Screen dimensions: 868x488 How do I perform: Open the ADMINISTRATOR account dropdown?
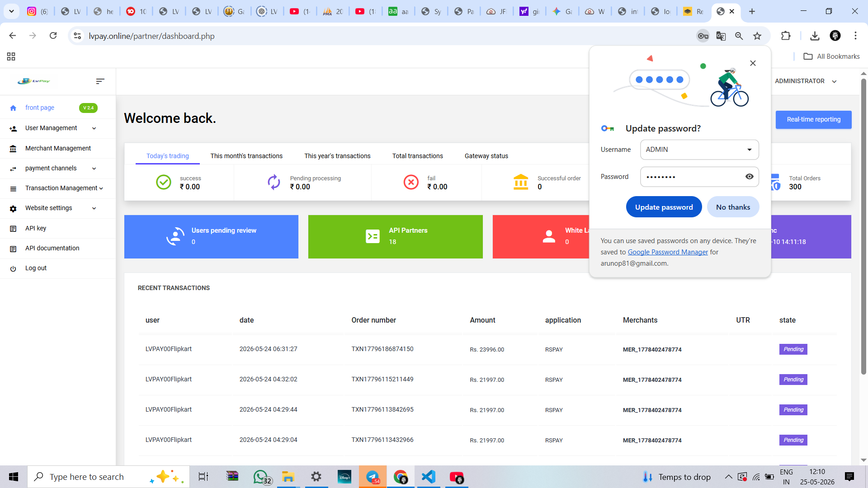pos(806,81)
